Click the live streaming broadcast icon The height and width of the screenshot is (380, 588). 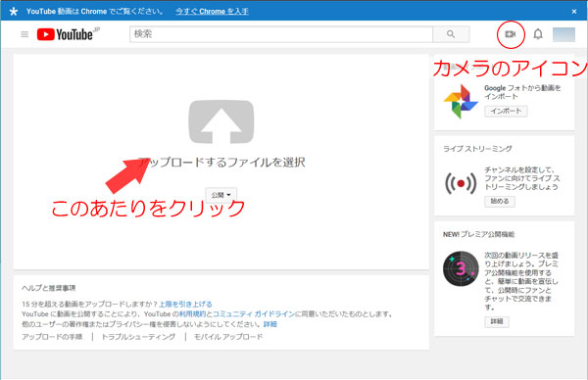pyautogui.click(x=461, y=183)
